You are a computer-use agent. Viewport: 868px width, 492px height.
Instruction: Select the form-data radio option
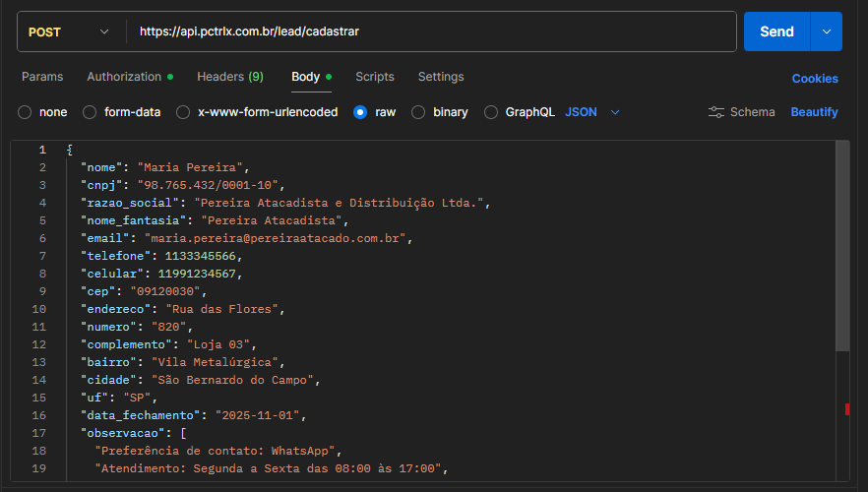point(90,112)
